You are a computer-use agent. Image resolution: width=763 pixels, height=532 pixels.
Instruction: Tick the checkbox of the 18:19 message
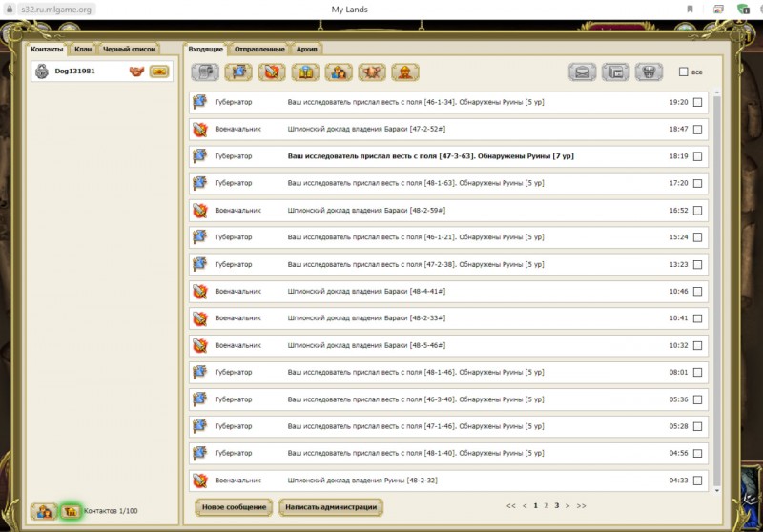(x=697, y=156)
